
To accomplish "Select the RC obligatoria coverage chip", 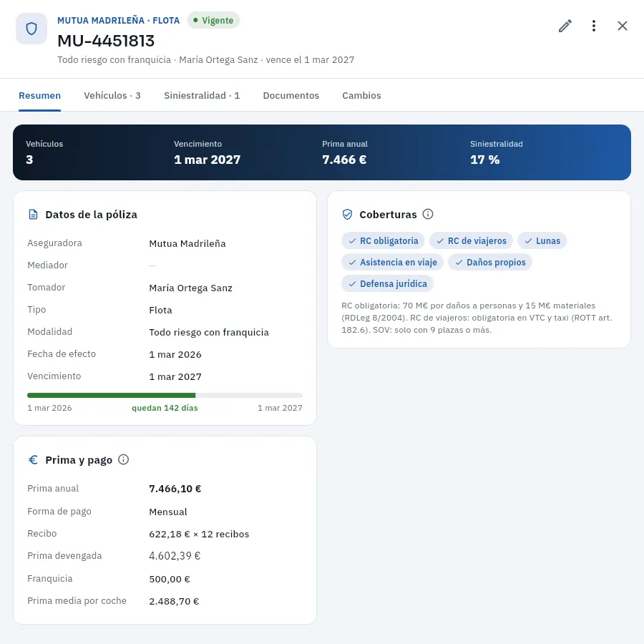I will tap(383, 240).
